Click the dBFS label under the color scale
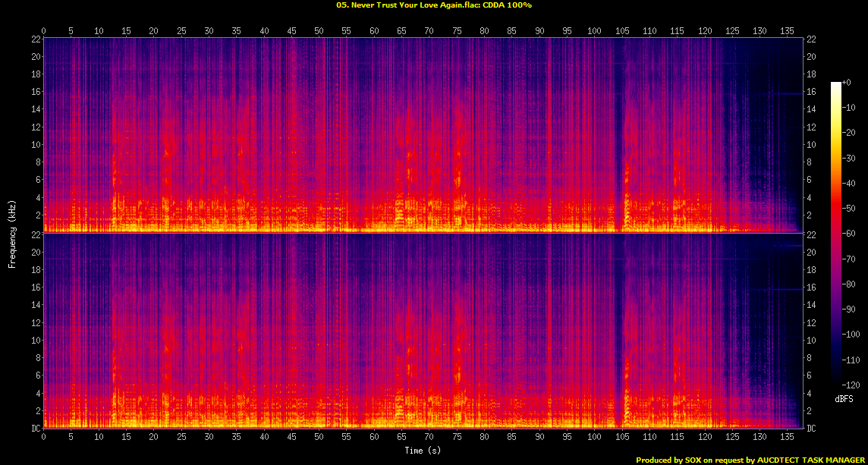The image size is (868, 465). [x=844, y=398]
